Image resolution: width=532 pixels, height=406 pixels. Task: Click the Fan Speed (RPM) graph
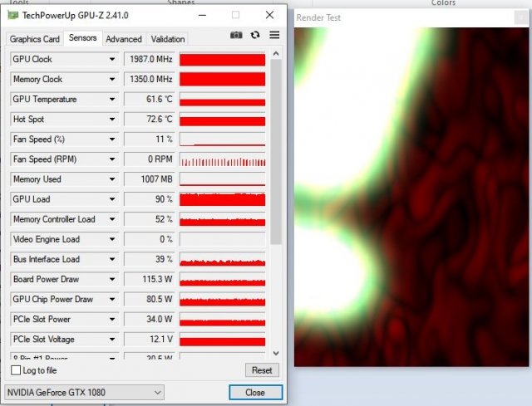(222, 159)
